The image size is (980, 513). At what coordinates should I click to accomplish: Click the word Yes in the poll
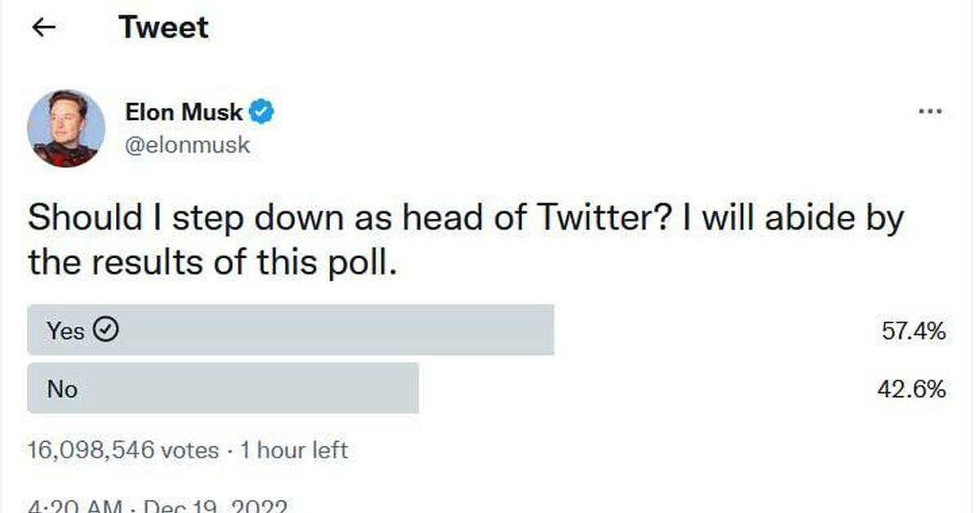65,331
